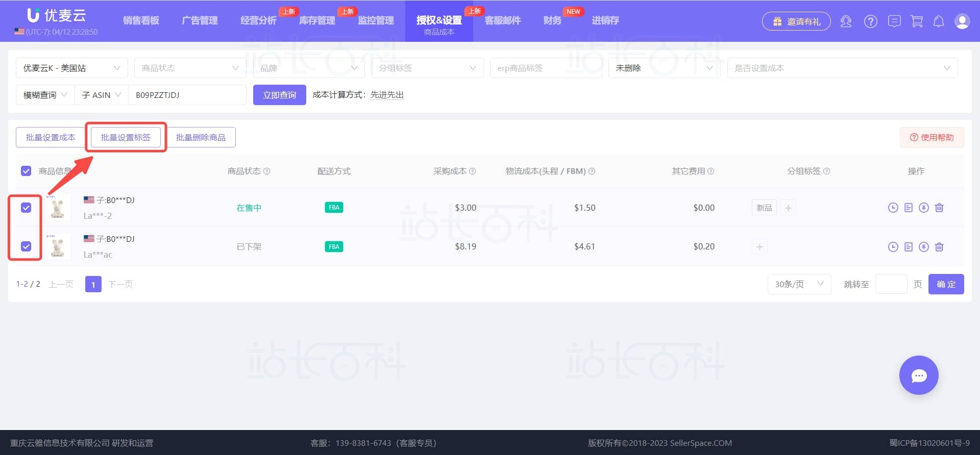Viewport: 980px width, 455px height.
Task: Open the 客服邮件 menu
Action: (x=503, y=20)
